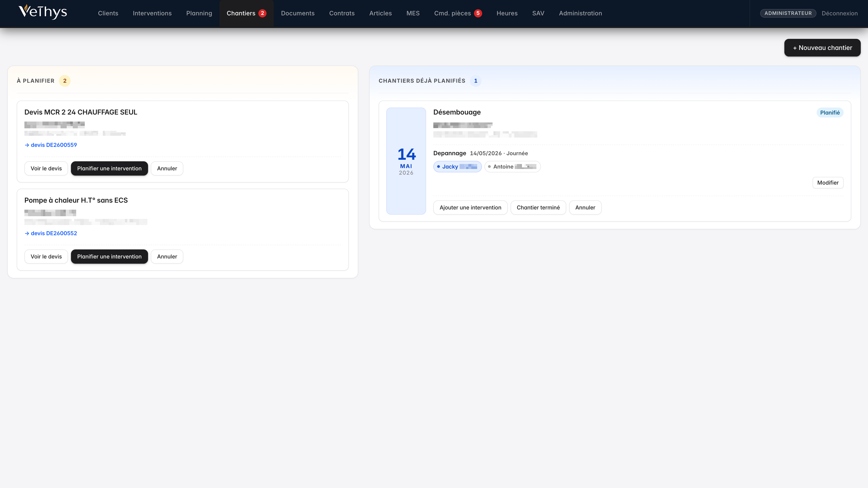Screen dimensions: 868x488
Task: Add an intervention to Désembouage
Action: [470, 207]
